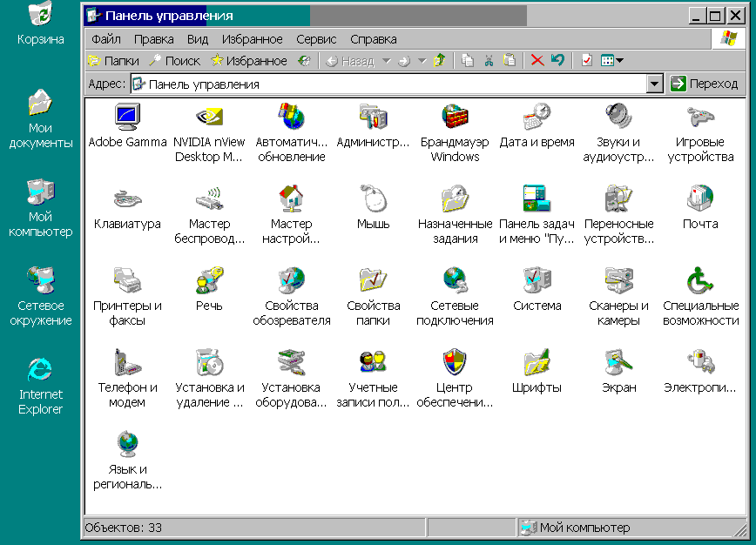The width and height of the screenshot is (756, 545).
Task: Open NVIDIA nView Desktop Manager
Action: click(x=209, y=133)
